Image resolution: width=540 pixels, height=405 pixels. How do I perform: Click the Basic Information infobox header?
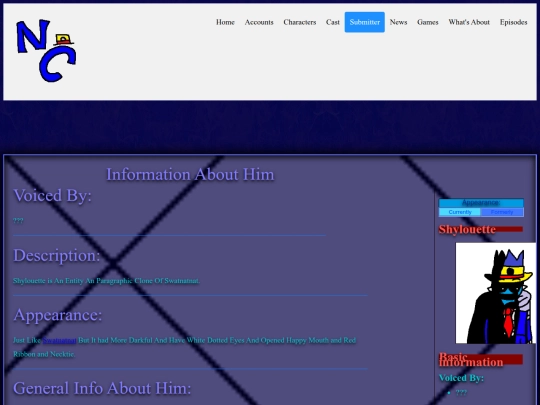[x=471, y=360]
